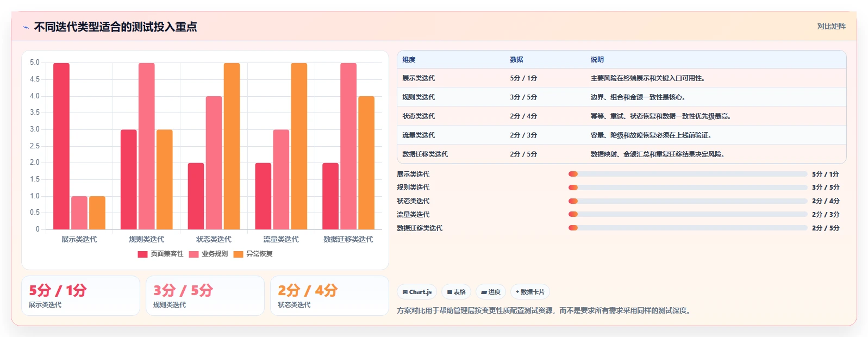Click the 5.0 y-axis tick label
The image size is (868, 337).
tap(35, 63)
